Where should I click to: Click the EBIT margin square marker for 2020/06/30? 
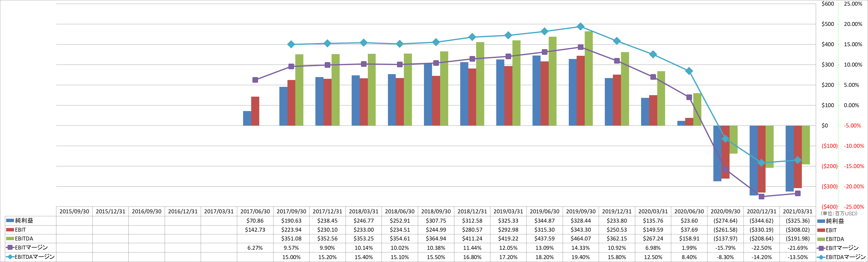[689, 97]
